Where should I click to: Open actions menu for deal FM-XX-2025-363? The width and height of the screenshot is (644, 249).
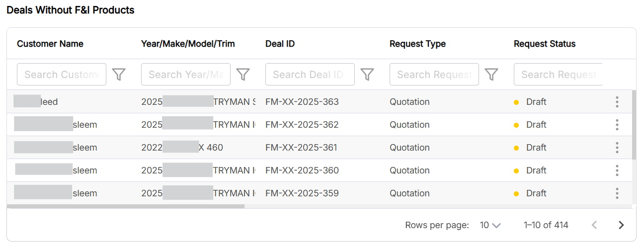[617, 102]
